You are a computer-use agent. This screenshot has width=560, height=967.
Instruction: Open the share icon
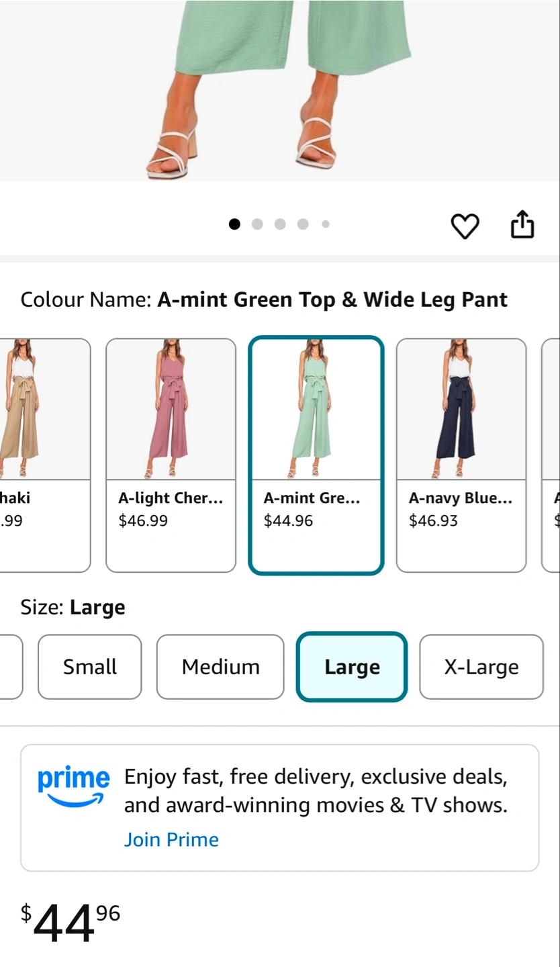click(522, 224)
